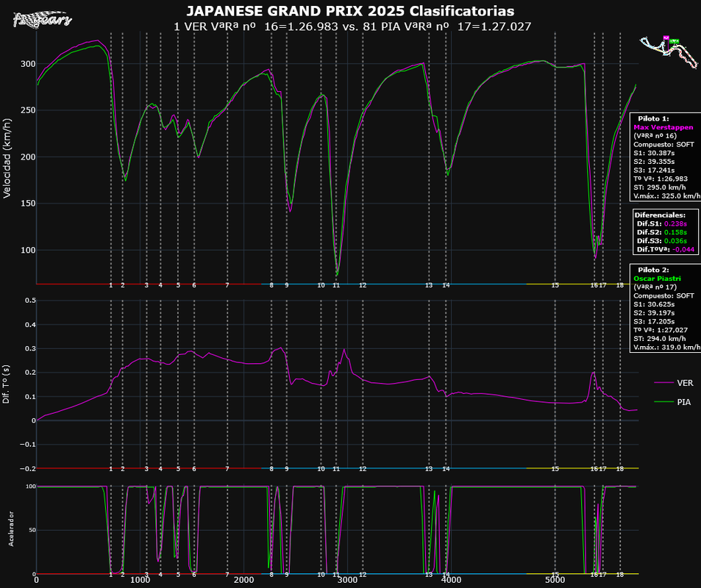Click the 50 tick on the Acelerador axis
The image size is (701, 588).
click(32, 530)
